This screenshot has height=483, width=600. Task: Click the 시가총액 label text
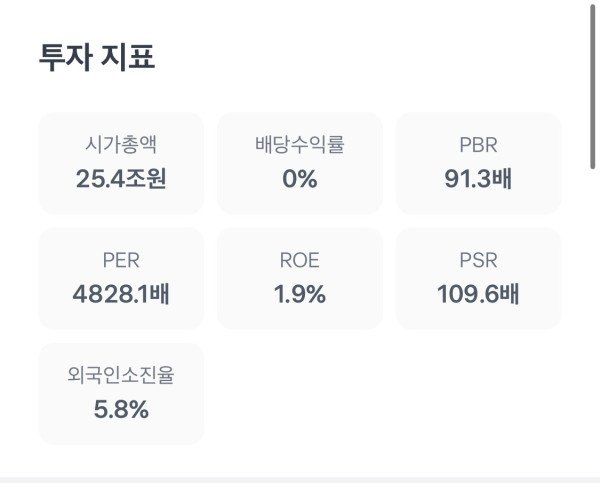tap(121, 145)
